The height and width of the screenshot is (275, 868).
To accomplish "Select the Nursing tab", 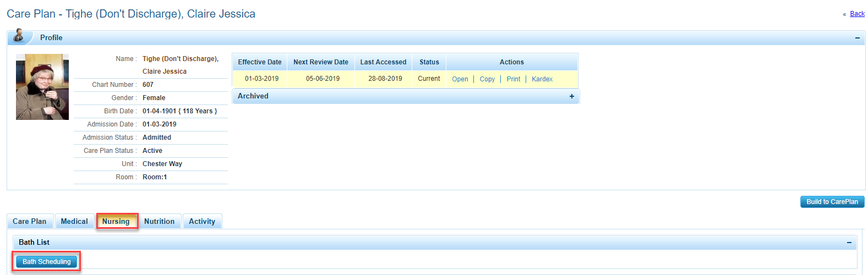I will pos(116,222).
